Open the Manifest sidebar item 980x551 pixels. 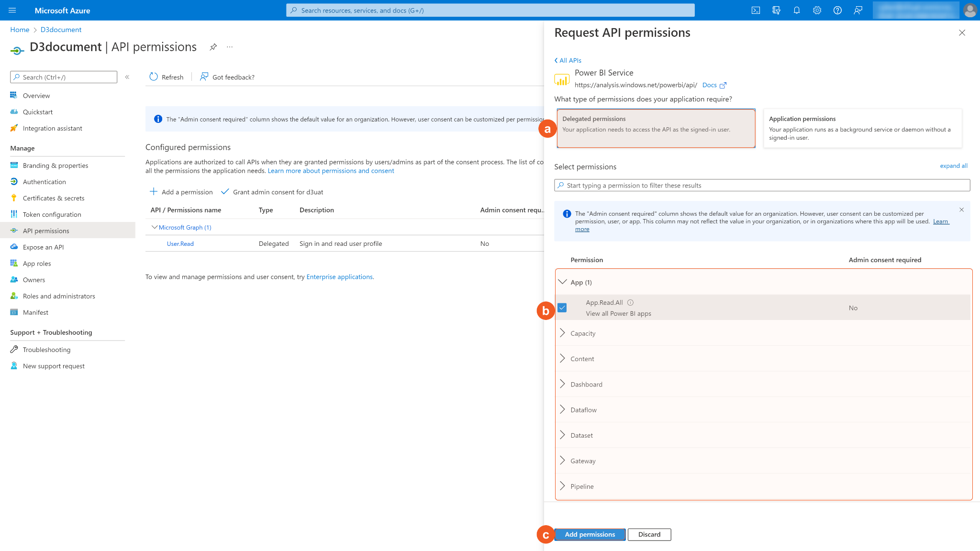[35, 312]
